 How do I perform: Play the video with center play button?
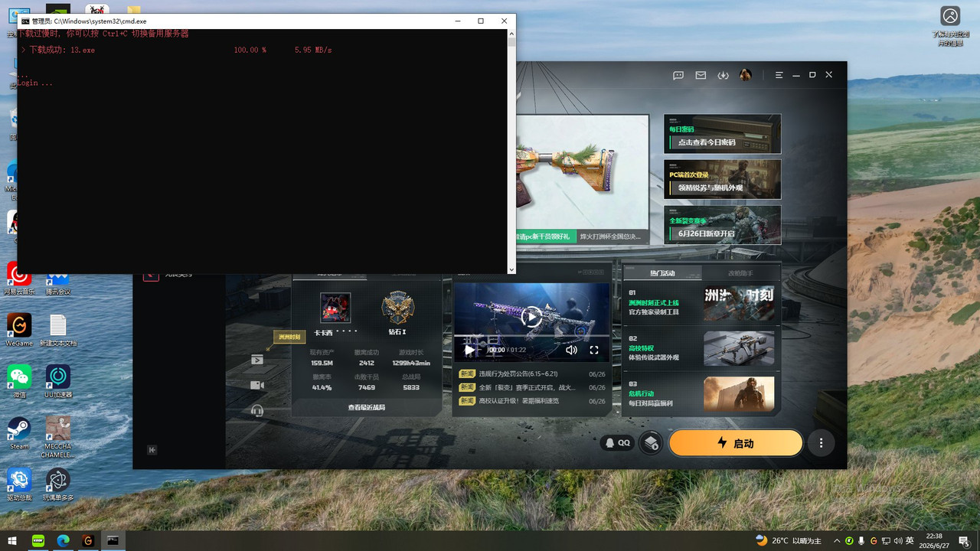pyautogui.click(x=531, y=316)
